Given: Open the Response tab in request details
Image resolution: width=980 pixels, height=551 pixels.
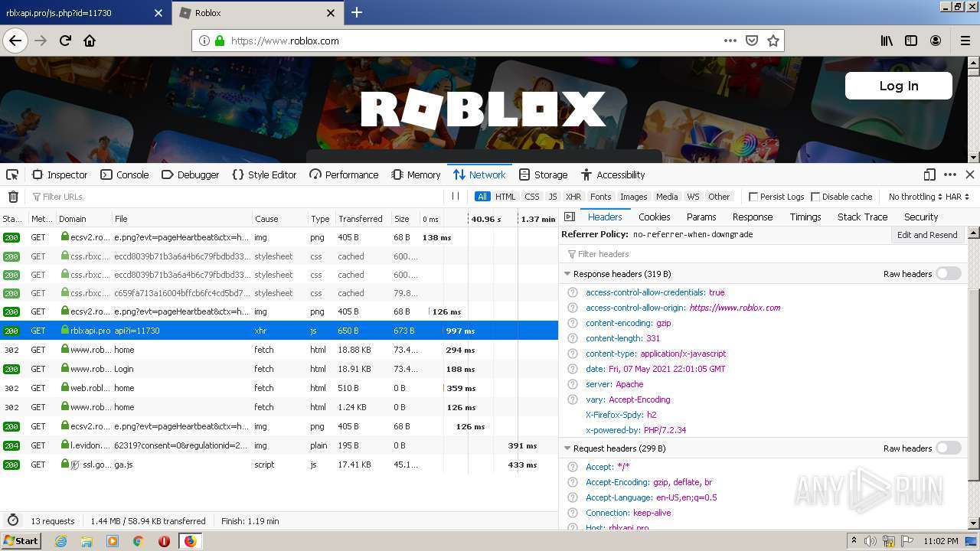Looking at the screenshot, I should pos(753,217).
